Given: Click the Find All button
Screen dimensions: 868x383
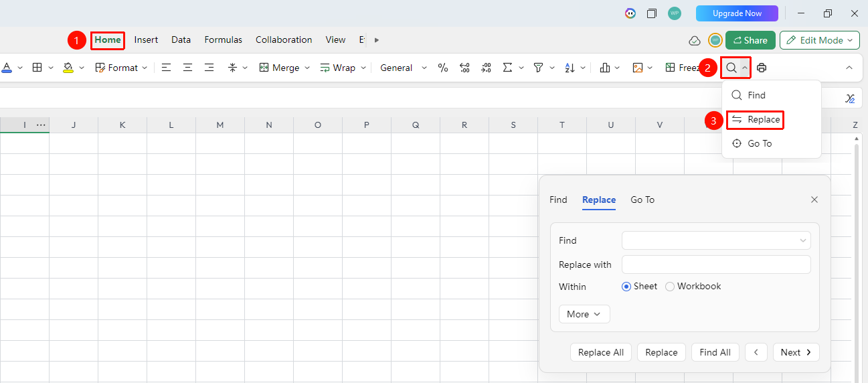Looking at the screenshot, I should (x=715, y=352).
